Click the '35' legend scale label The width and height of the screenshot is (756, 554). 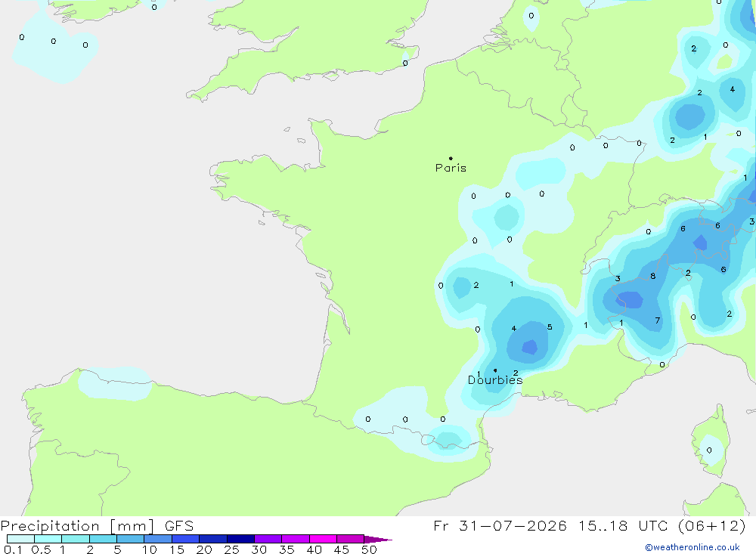tap(287, 549)
